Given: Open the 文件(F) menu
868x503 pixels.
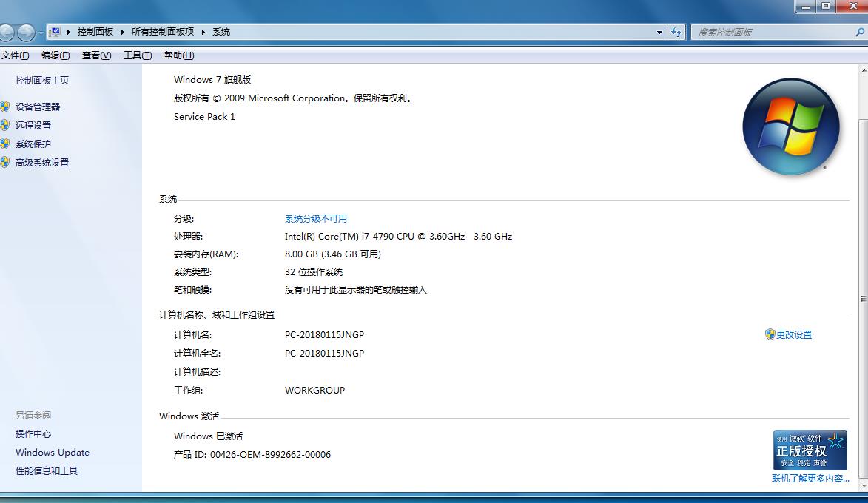Looking at the screenshot, I should pos(15,55).
